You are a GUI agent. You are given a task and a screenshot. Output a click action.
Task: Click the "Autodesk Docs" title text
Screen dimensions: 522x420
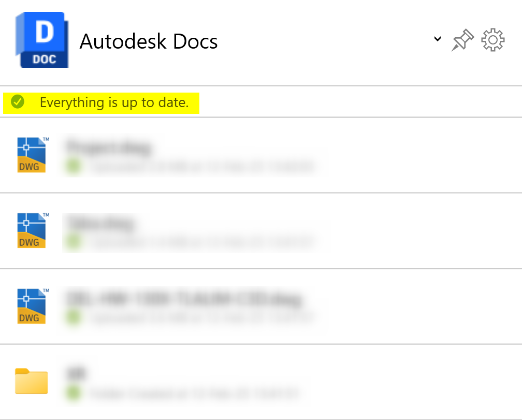149,41
